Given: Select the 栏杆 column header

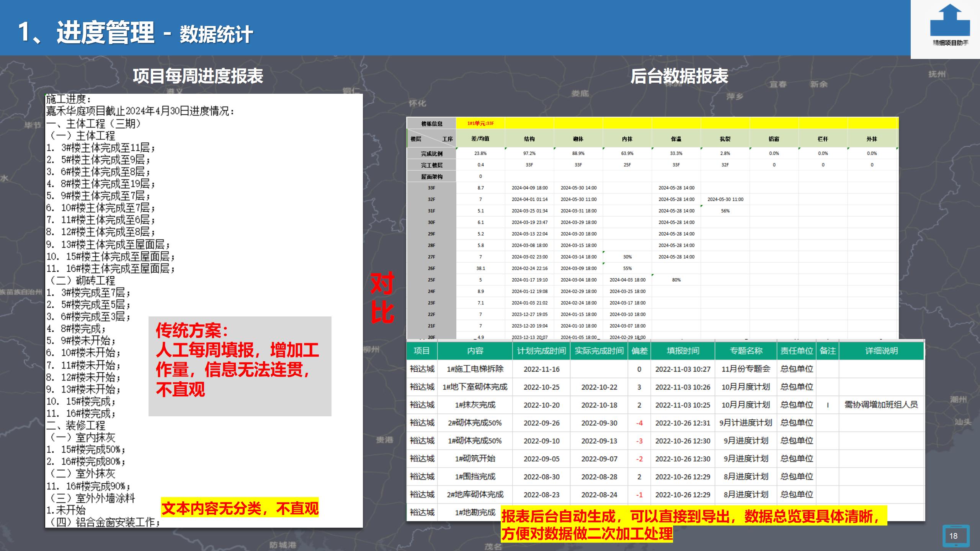Looking at the screenshot, I should coord(823,139).
